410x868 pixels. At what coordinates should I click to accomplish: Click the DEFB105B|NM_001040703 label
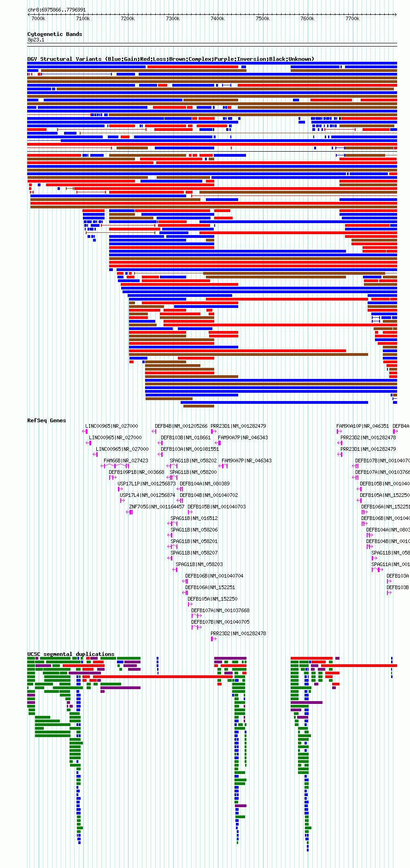coord(217,507)
